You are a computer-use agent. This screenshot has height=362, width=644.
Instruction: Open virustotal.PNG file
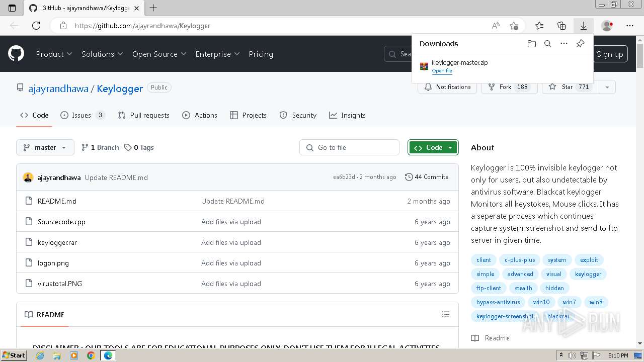tap(60, 284)
